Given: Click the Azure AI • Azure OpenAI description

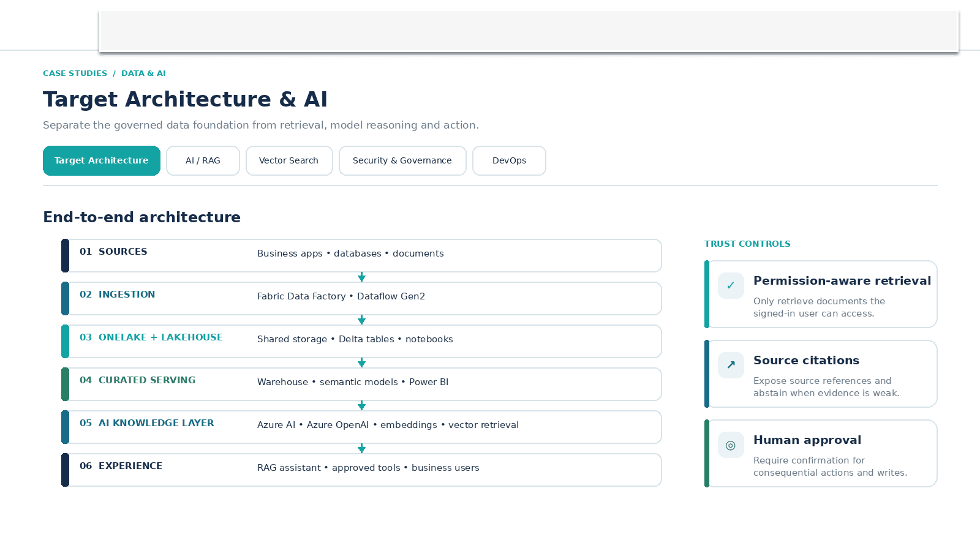Looking at the screenshot, I should [388, 425].
